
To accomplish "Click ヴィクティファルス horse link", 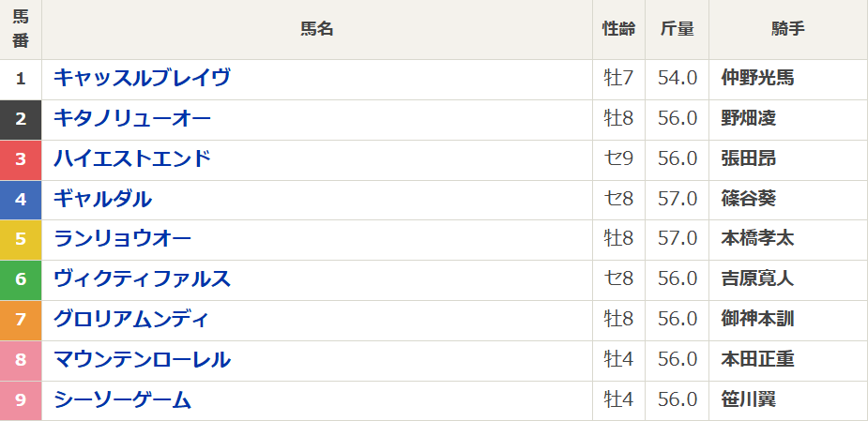I will (143, 278).
